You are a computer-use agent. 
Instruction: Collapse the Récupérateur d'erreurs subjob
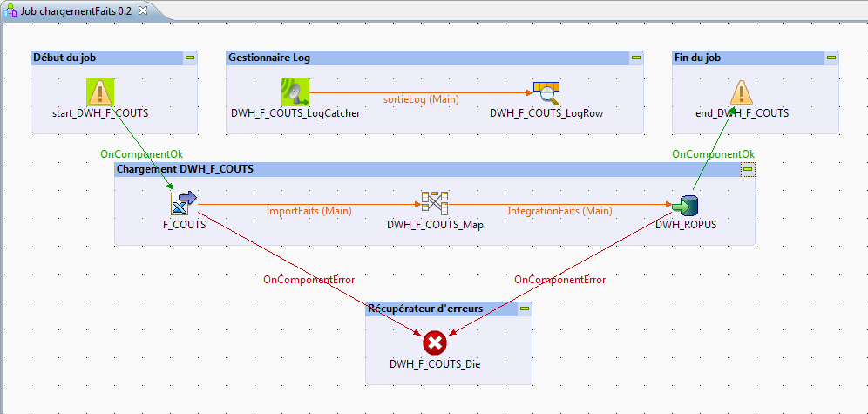(525, 309)
